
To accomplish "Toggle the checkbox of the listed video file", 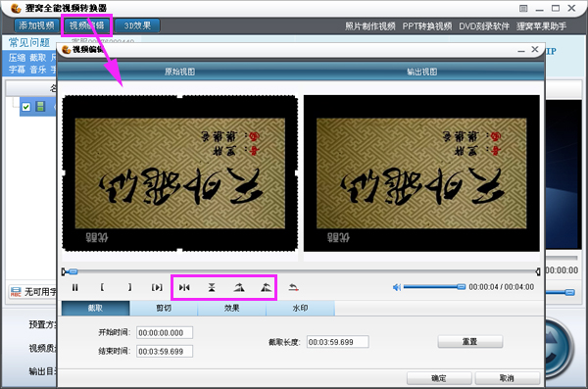I will point(25,107).
